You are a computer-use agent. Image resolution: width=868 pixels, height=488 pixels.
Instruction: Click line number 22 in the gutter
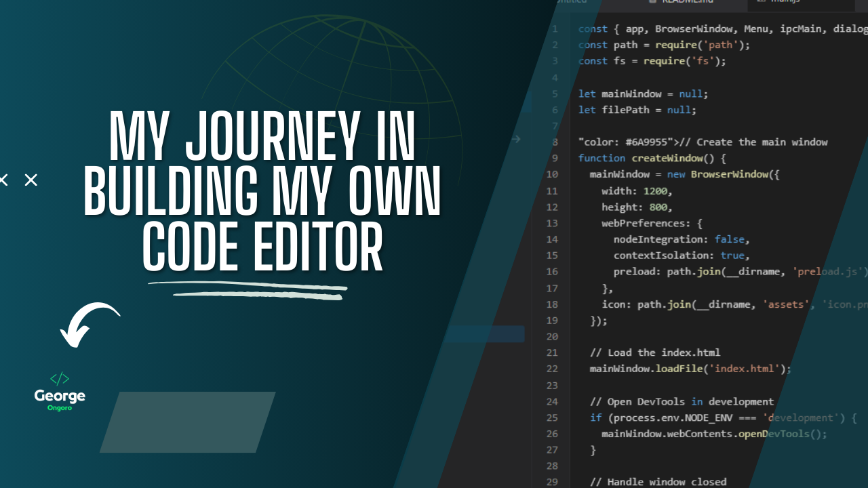(552, 369)
